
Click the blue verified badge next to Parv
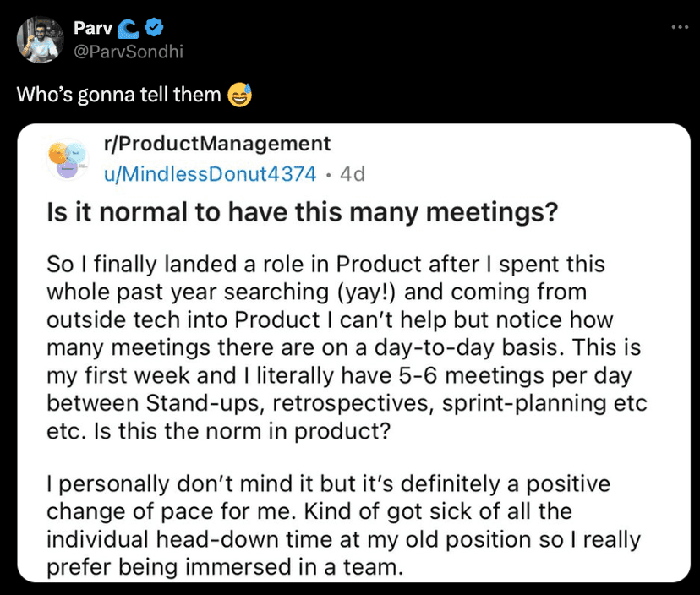point(153,27)
